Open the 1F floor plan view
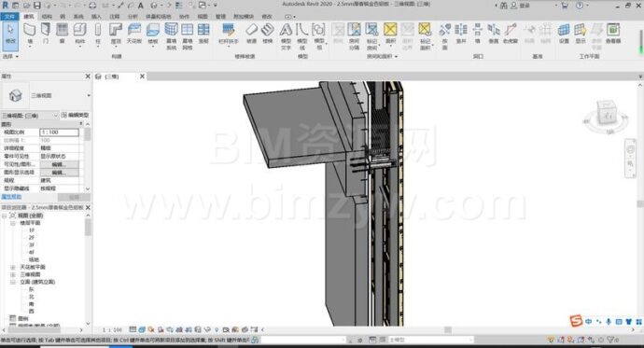 click(x=32, y=230)
